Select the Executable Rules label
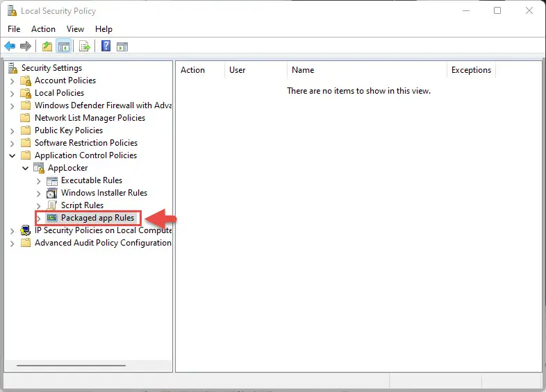This screenshot has height=392, width=546. (92, 180)
